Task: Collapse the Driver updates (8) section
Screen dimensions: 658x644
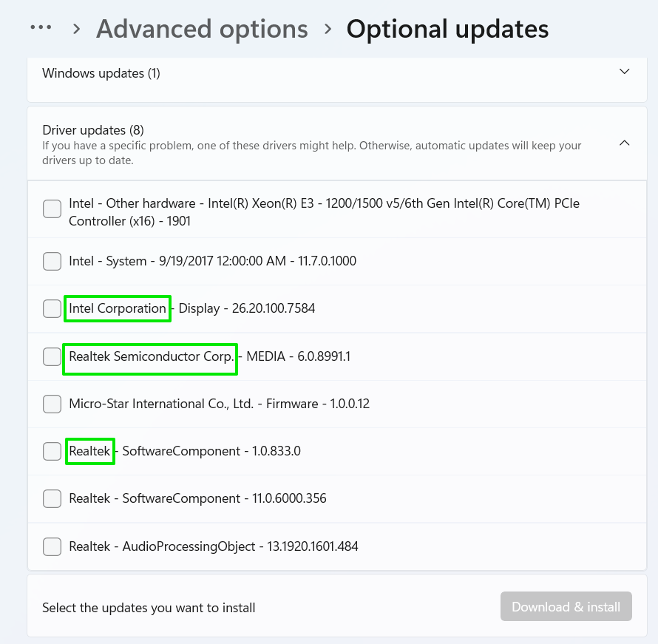Action: [624, 143]
